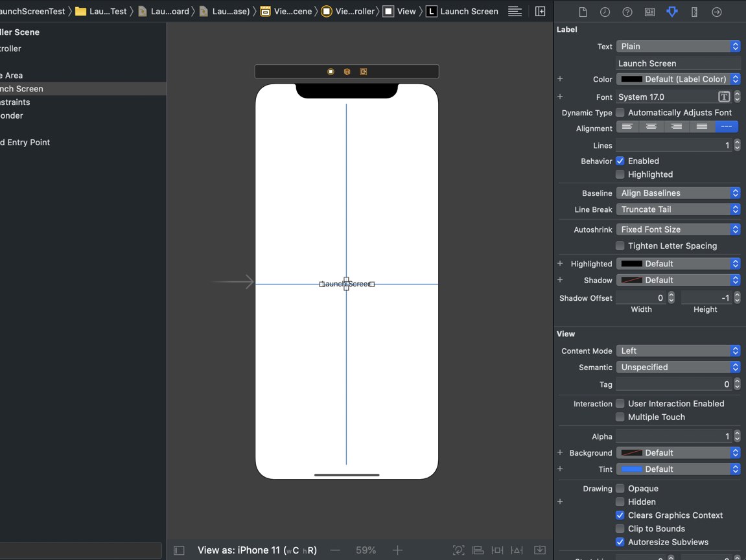The height and width of the screenshot is (560, 746).
Task: Open the Tint color swatch picker
Action: (x=632, y=469)
